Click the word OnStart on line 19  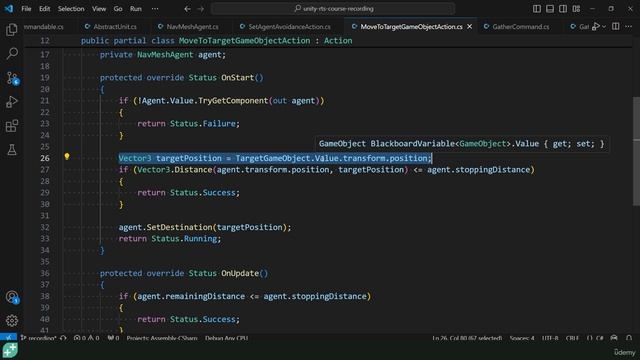click(x=238, y=78)
